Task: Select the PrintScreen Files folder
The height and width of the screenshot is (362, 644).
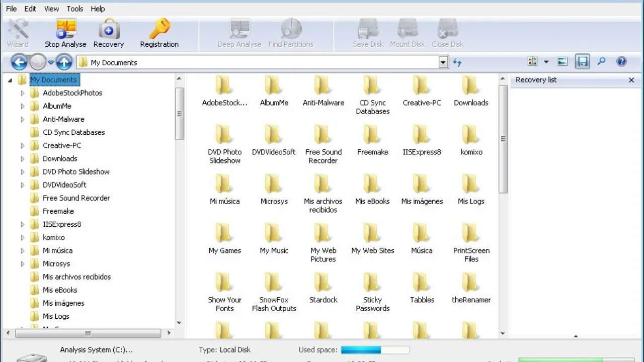Action: click(x=471, y=243)
